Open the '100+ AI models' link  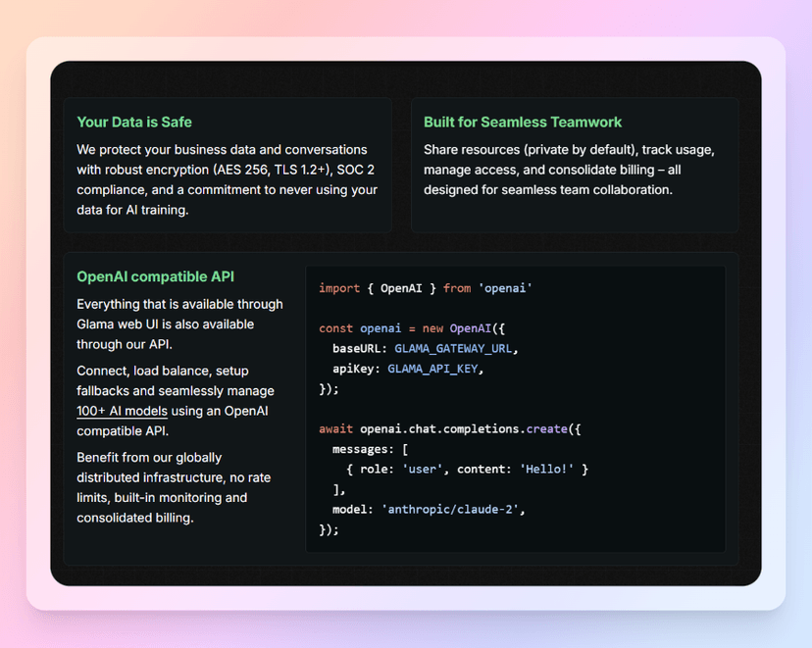pyautogui.click(x=122, y=411)
